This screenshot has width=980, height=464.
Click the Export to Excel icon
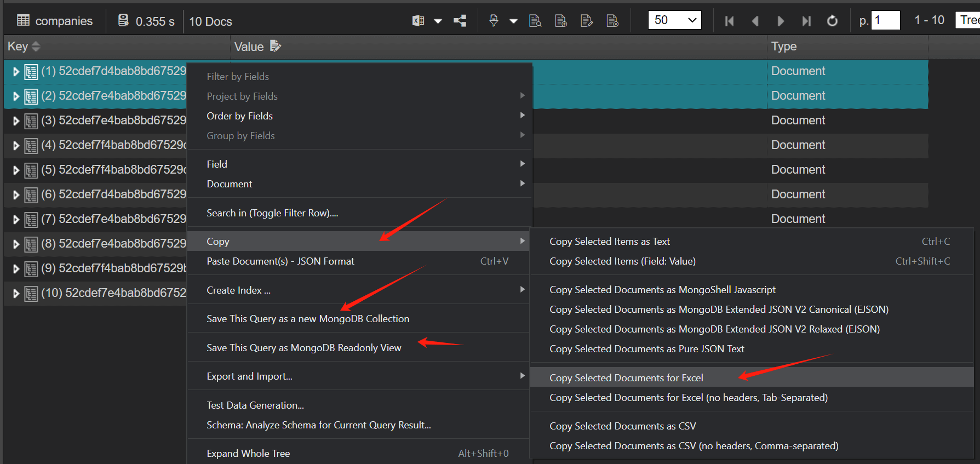pyautogui.click(x=418, y=21)
